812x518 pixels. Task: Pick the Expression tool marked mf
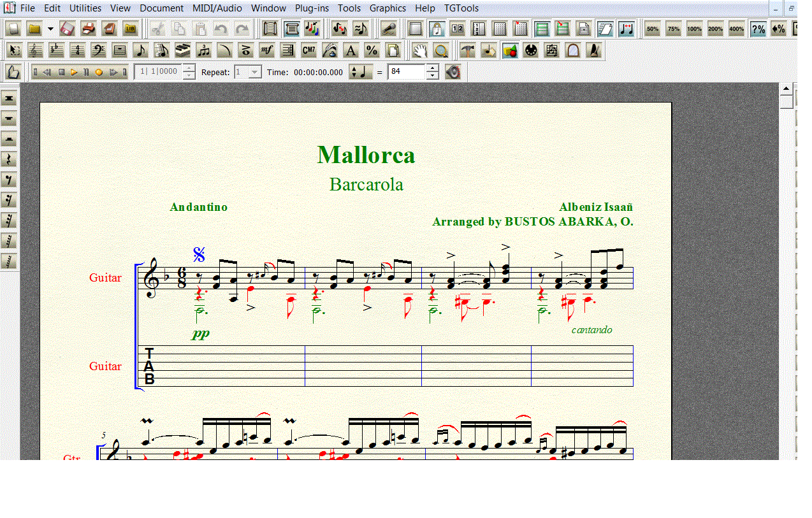[x=267, y=50]
